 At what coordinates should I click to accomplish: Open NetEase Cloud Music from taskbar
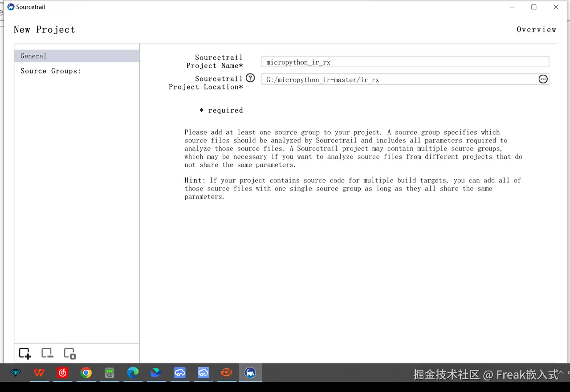point(63,373)
